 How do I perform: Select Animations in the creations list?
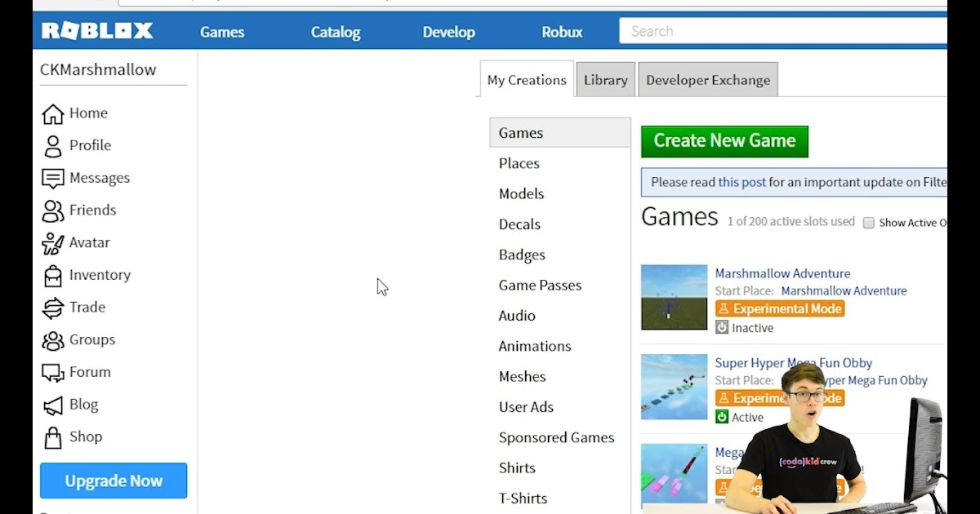tap(535, 346)
